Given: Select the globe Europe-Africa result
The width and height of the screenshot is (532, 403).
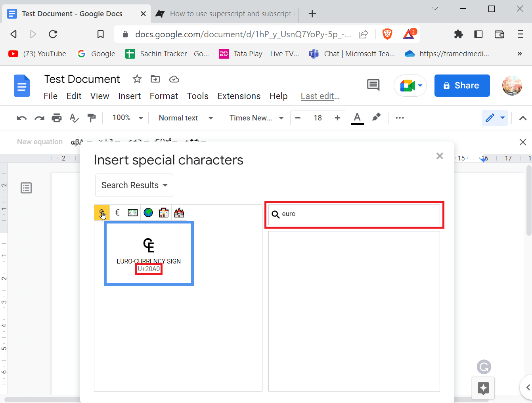Looking at the screenshot, I should tap(148, 213).
